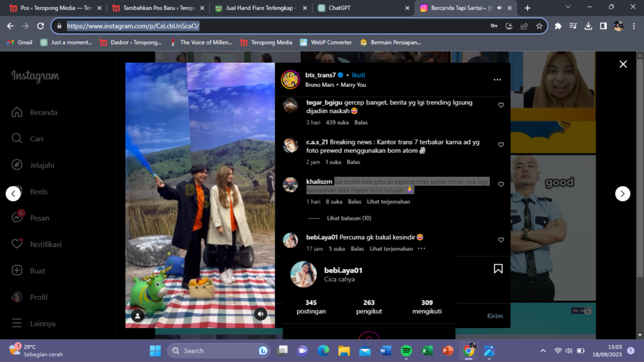
Task: Show hidden system tray icons
Action: [543, 351]
